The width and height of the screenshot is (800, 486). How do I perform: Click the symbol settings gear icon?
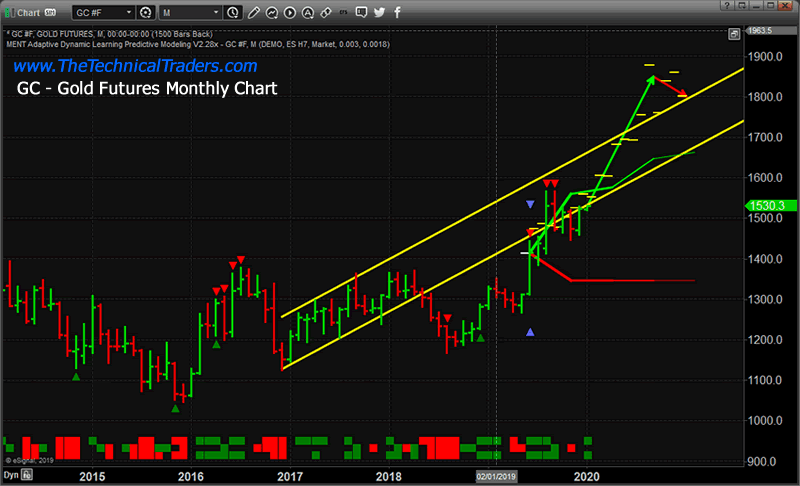click(x=146, y=12)
